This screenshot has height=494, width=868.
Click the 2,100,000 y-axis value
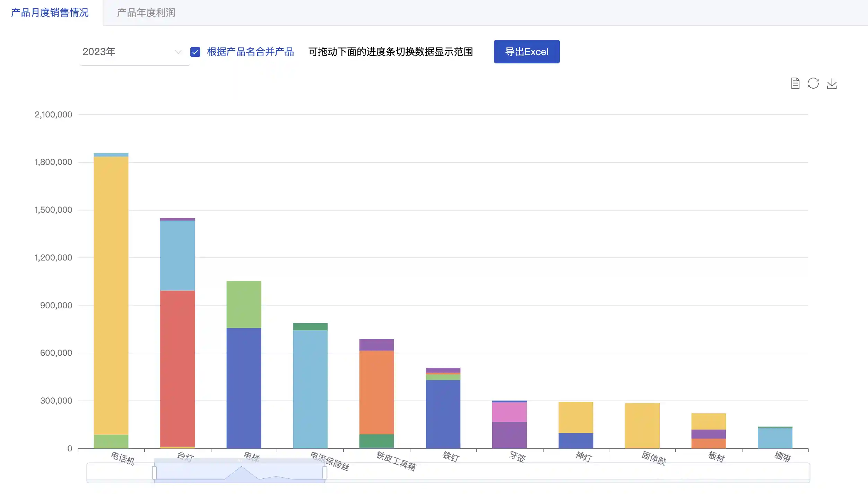click(53, 115)
